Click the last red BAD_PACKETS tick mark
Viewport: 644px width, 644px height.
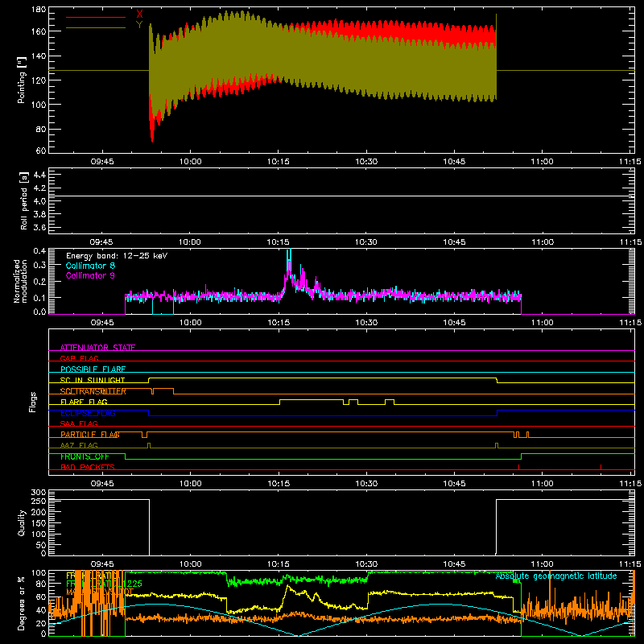[x=601, y=467]
